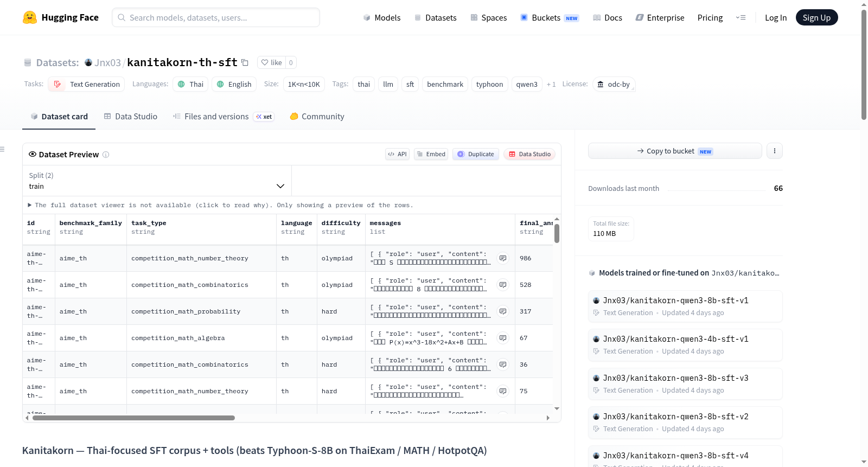
Task: Open Buckets in the top navigation
Action: coord(550,17)
